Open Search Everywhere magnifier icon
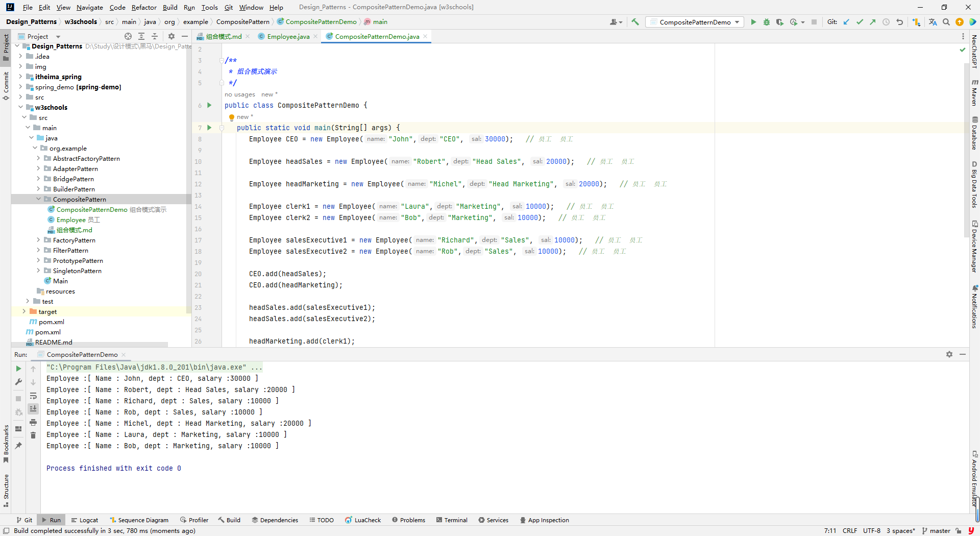 tap(946, 22)
